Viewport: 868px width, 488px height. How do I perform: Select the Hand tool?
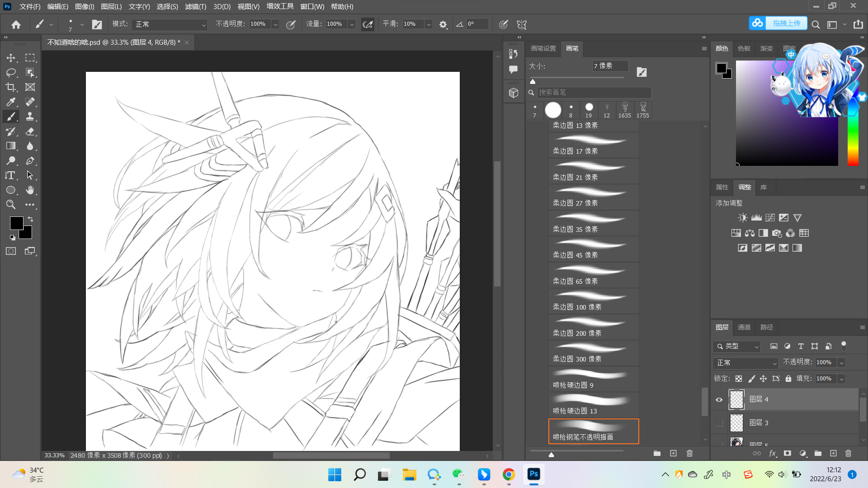pyautogui.click(x=30, y=190)
